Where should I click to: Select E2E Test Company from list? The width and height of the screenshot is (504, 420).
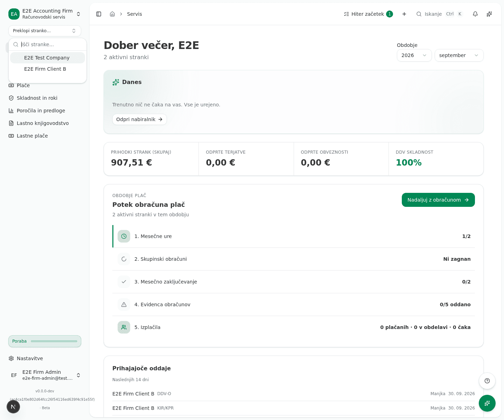[x=48, y=58]
